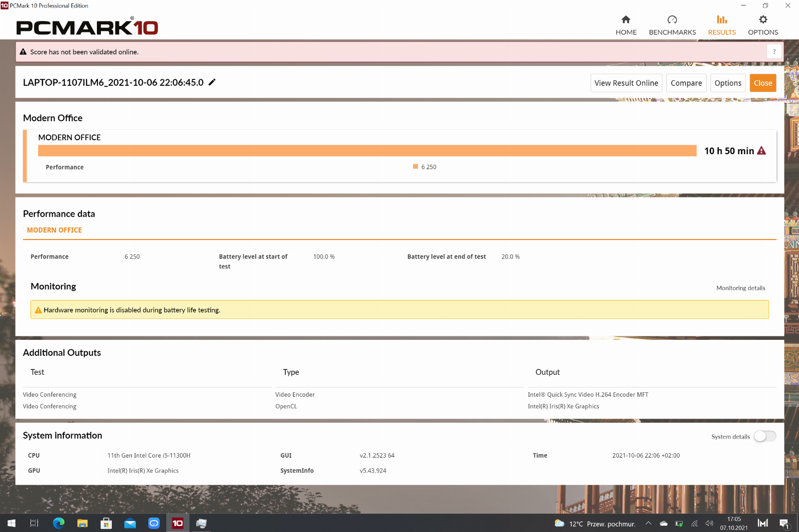Open Microsoft Store from the taskbar
Image resolution: width=799 pixels, height=532 pixels.
tap(106, 523)
